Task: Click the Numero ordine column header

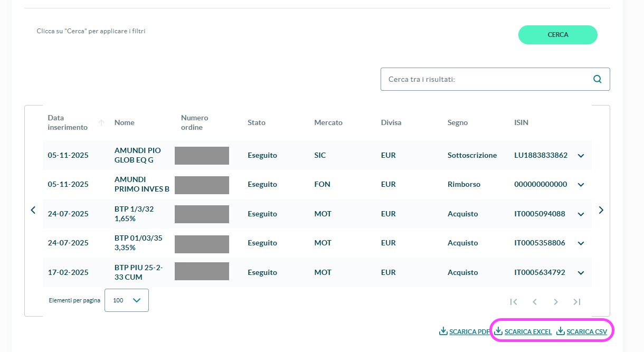Action: [195, 122]
